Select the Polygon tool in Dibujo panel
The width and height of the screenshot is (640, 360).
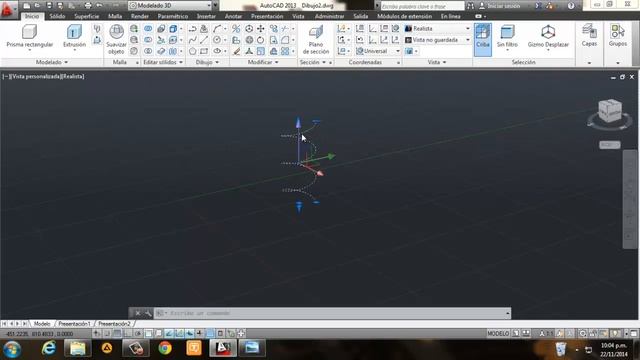(x=192, y=51)
